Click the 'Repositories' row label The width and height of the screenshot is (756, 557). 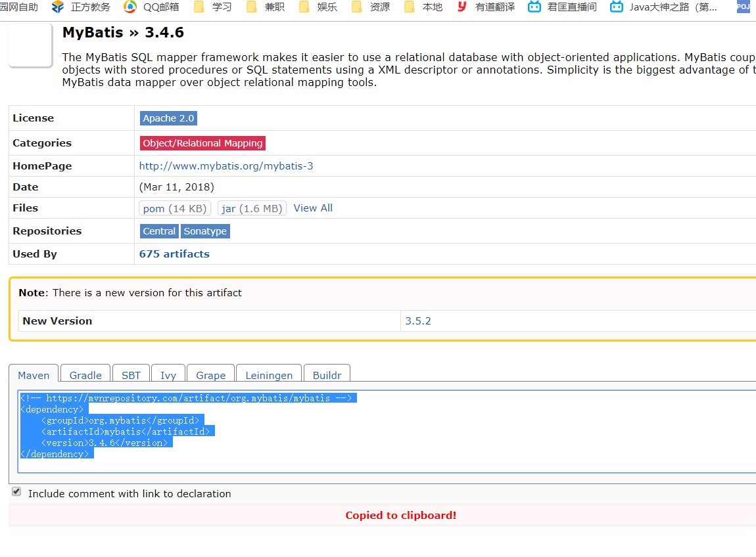pyautogui.click(x=47, y=231)
